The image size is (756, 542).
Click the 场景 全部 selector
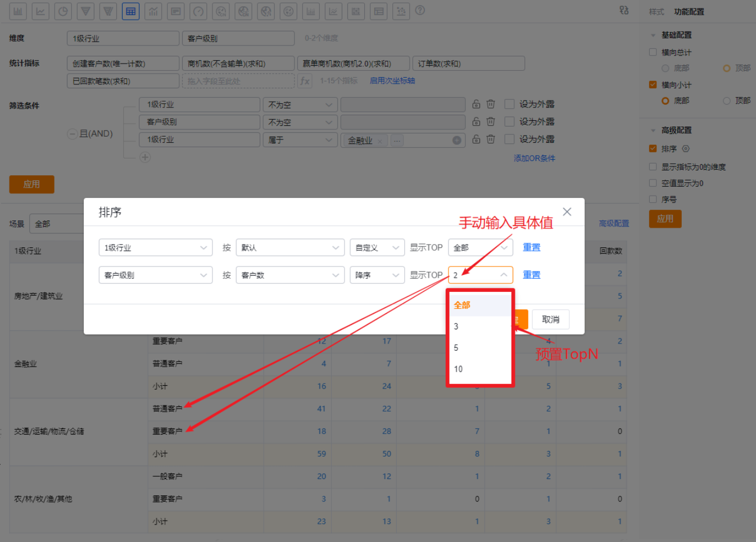tap(56, 224)
